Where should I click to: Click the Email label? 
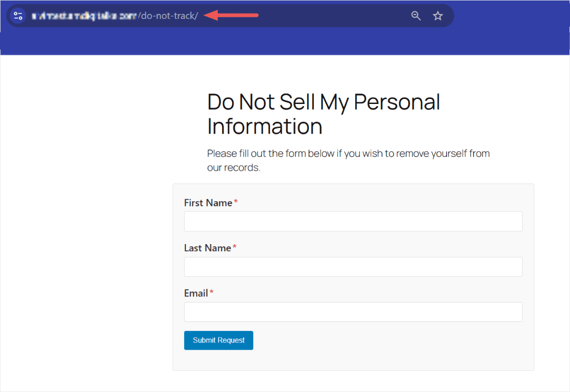point(196,293)
